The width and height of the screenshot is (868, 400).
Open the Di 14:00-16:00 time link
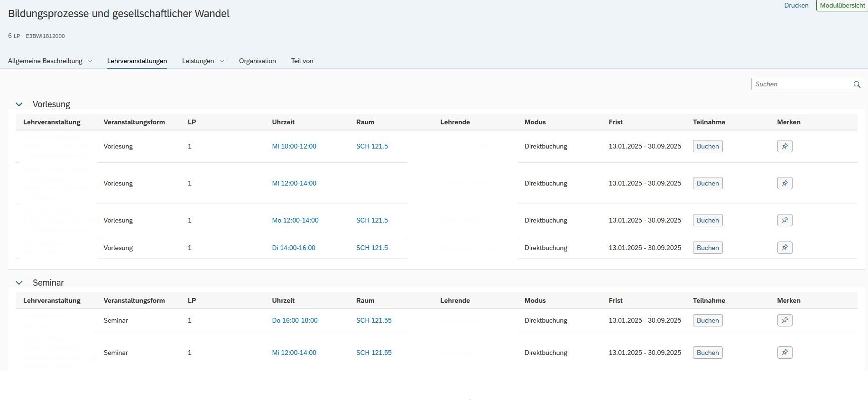(294, 248)
